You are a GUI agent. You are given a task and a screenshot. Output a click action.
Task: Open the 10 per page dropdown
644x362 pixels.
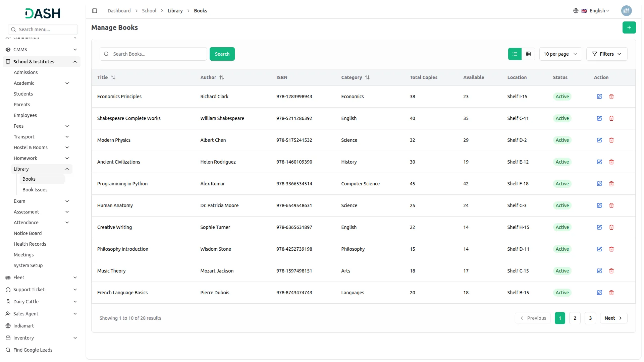pyautogui.click(x=560, y=54)
